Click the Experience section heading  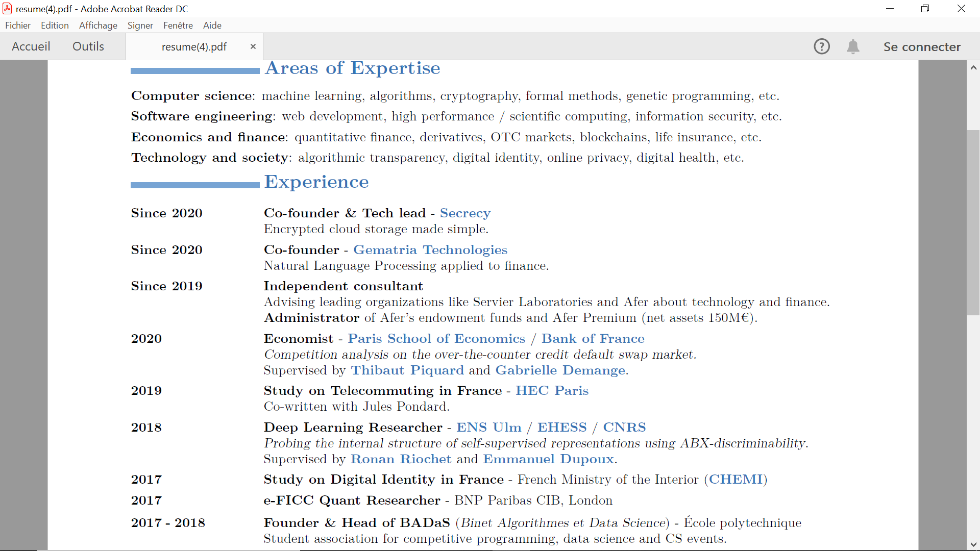(316, 182)
